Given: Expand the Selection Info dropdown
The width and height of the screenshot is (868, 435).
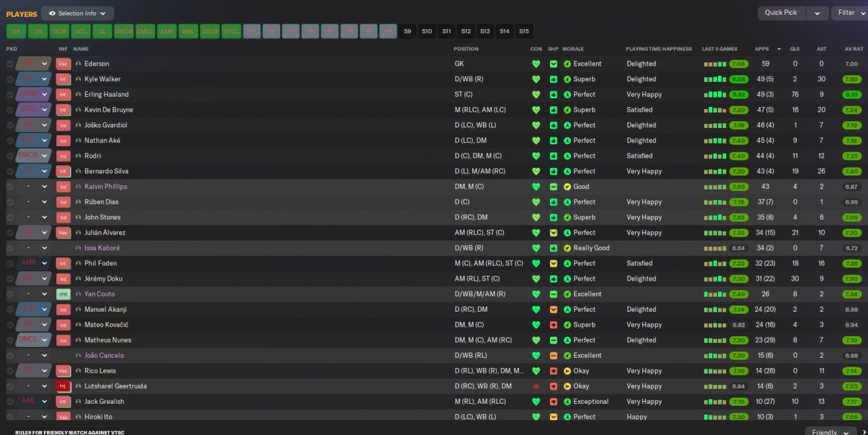Looking at the screenshot, I should coord(104,13).
